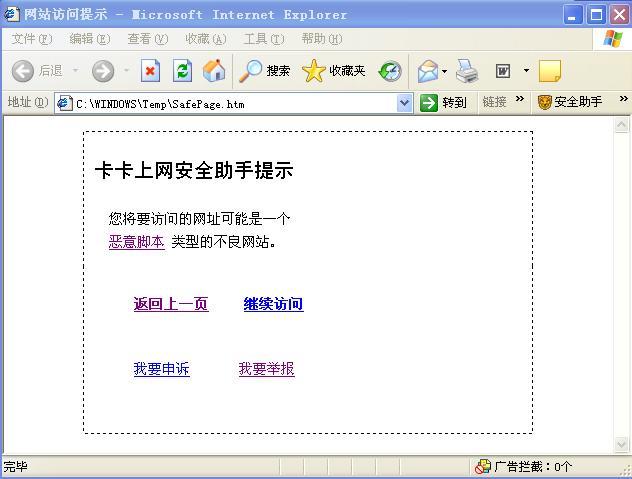Viewport: 632px width, 479px height.
Task: Maximize the Internet Explorer window
Action: (x=596, y=15)
